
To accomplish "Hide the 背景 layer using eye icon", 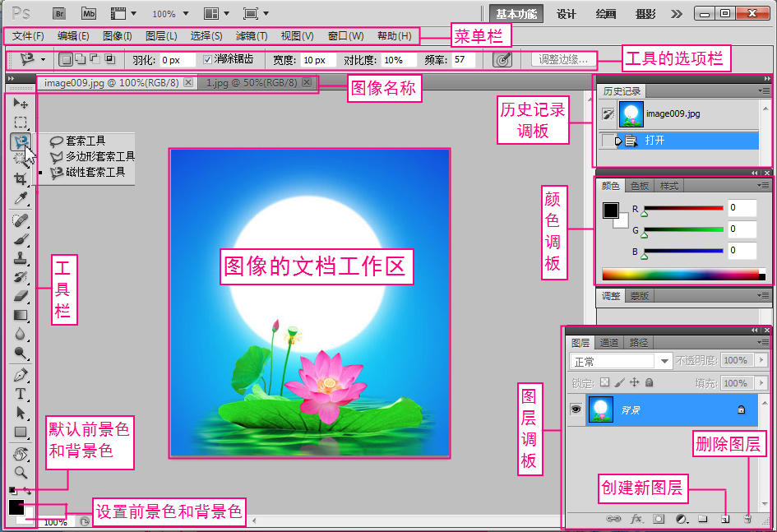I will 576,409.
